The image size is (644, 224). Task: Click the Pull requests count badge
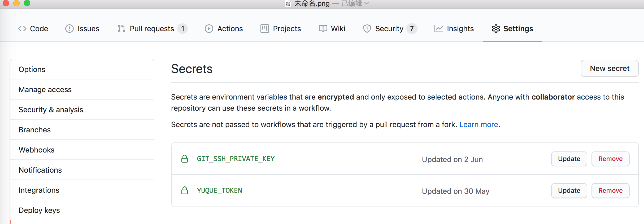pos(182,29)
